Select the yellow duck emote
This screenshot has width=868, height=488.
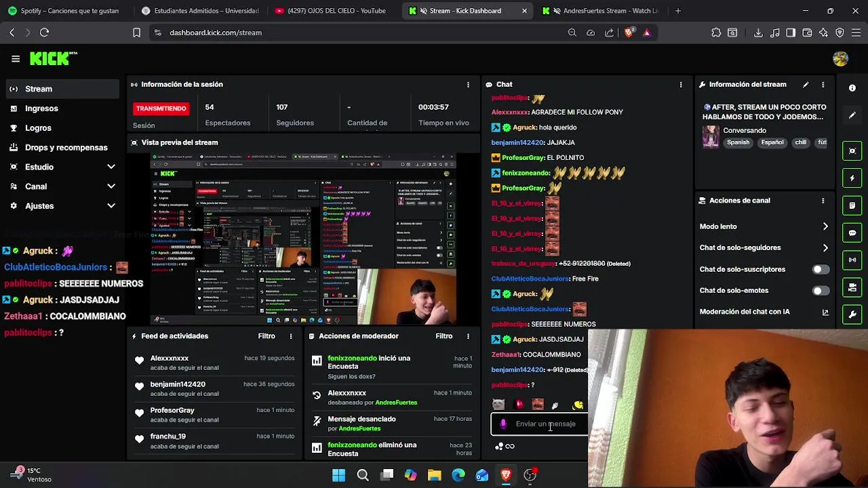click(x=578, y=405)
